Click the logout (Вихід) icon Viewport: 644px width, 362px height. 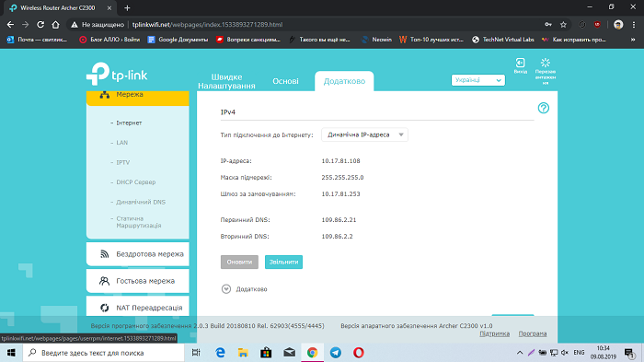tap(521, 63)
